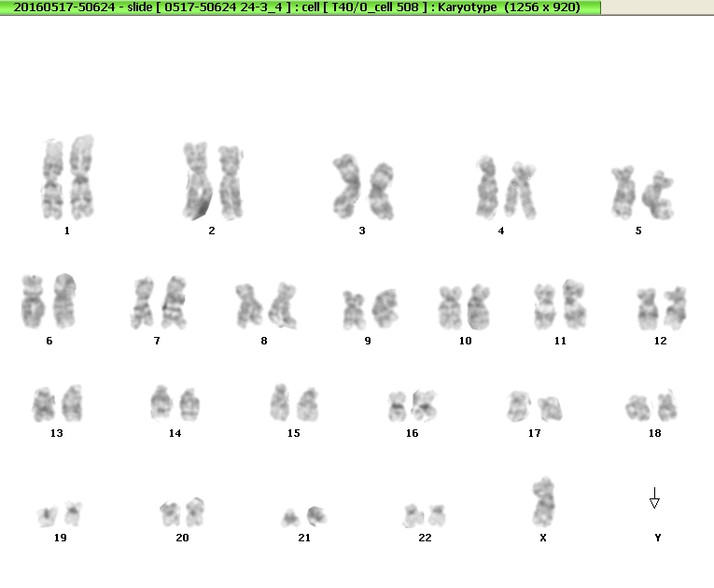Screen dimensions: 714x588
Task: Click the label '8' in the karyogram
Action: coord(264,341)
